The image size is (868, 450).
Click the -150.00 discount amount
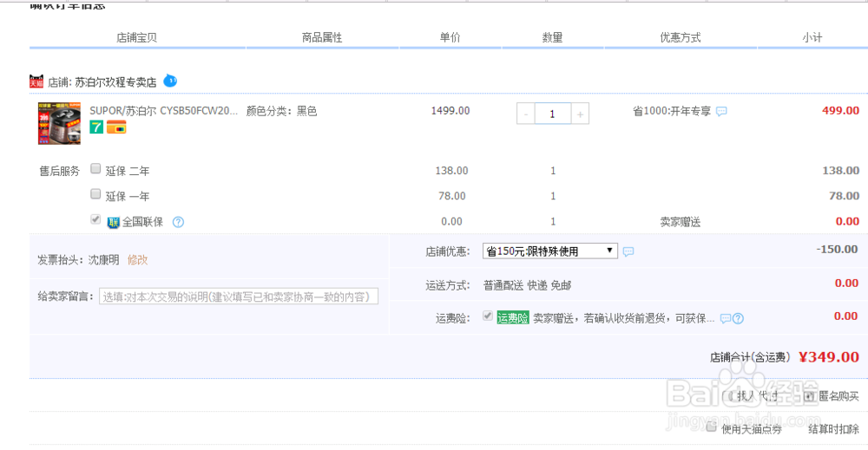coord(837,250)
